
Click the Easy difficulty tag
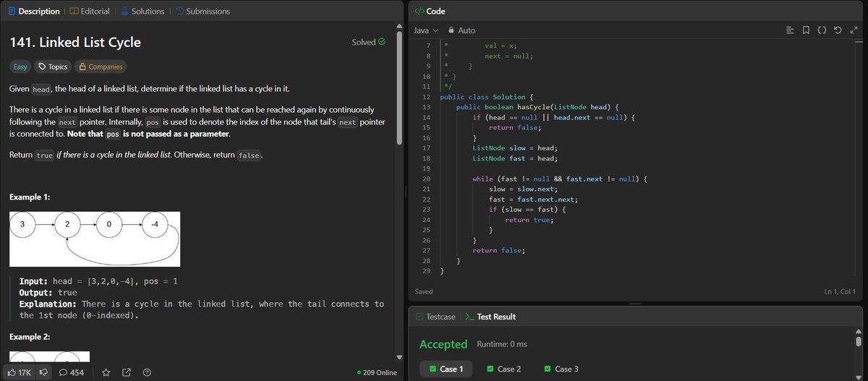(x=20, y=67)
